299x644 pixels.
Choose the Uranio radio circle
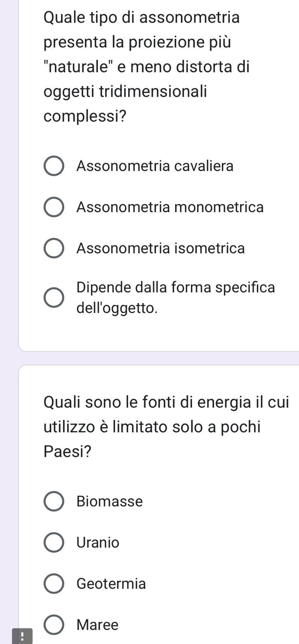pyautogui.click(x=54, y=543)
